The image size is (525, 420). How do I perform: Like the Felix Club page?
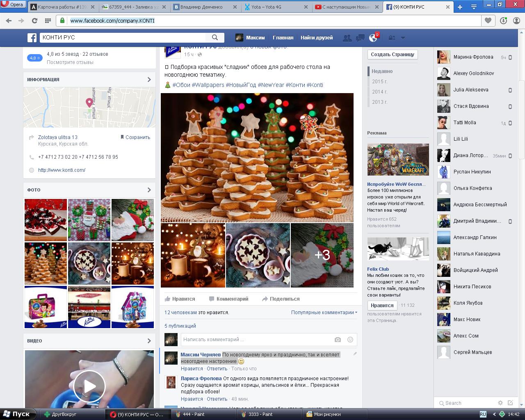382,306
